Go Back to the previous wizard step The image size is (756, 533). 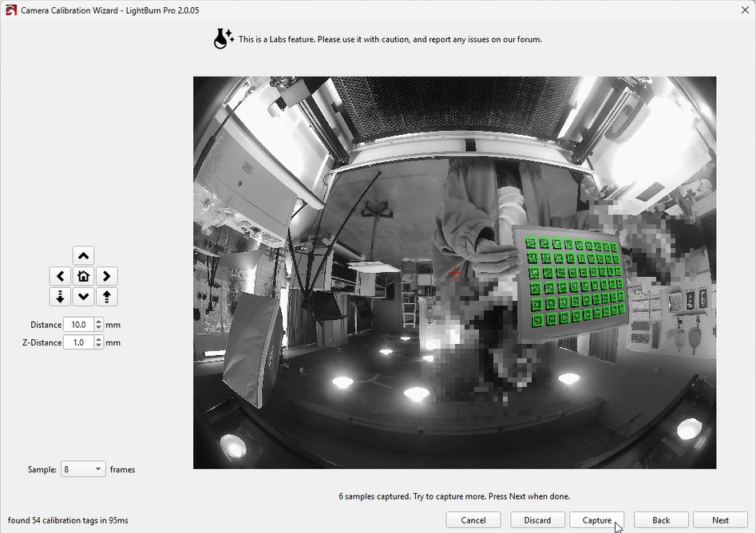pos(661,520)
